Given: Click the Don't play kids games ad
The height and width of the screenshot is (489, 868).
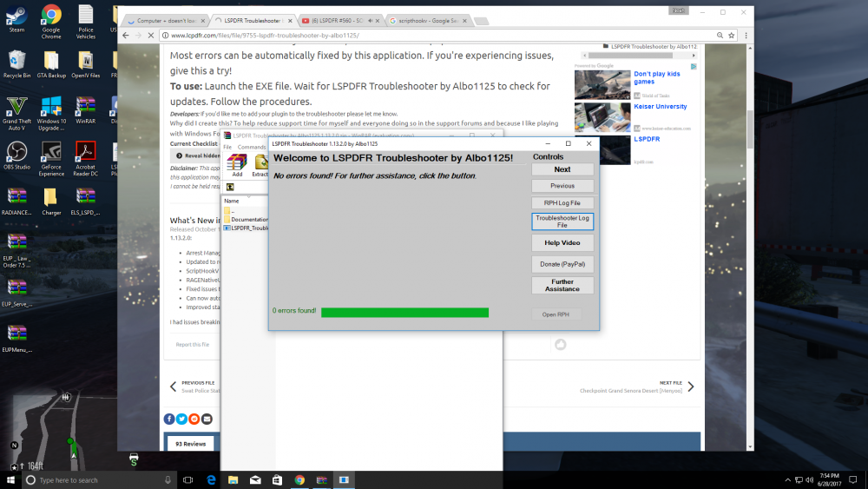Looking at the screenshot, I should (x=656, y=77).
